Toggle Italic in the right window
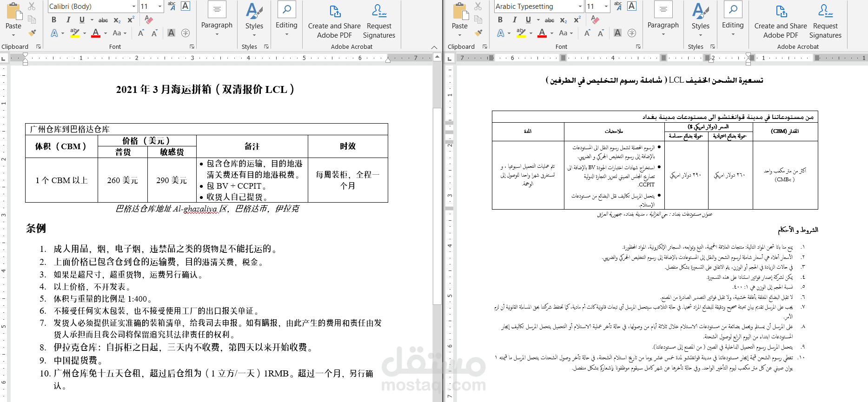The height and width of the screenshot is (402, 868). pos(515,20)
